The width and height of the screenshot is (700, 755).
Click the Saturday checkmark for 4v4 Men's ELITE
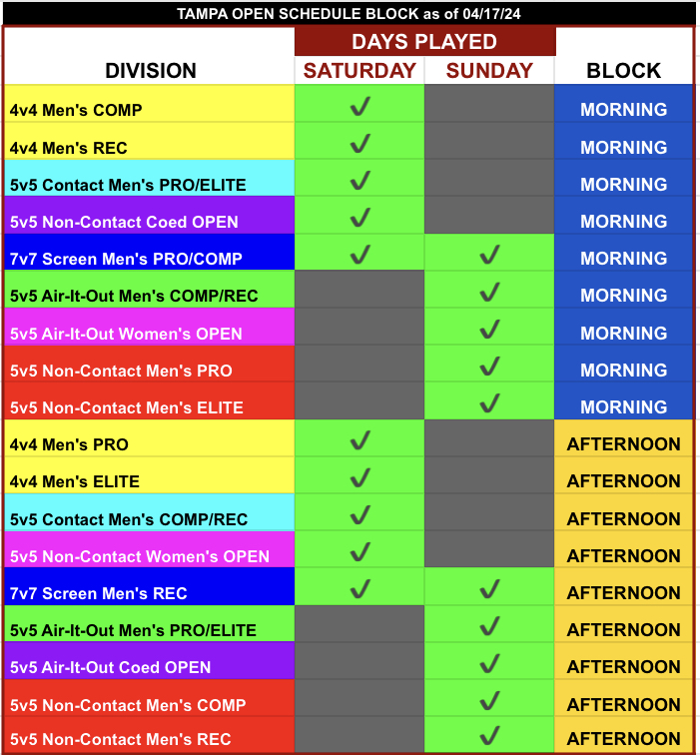[359, 477]
